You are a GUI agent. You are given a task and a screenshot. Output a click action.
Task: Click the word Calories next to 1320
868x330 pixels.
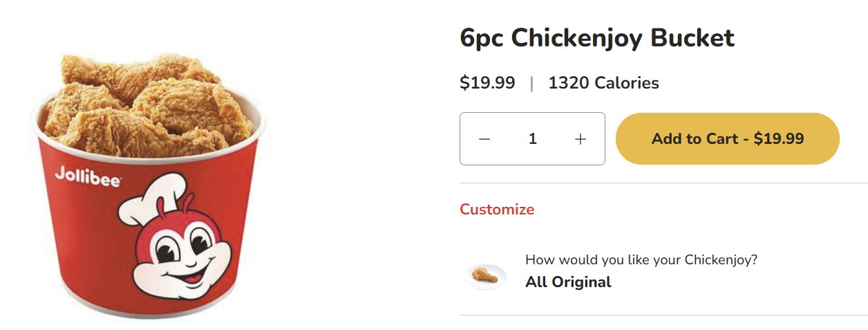pos(627,84)
